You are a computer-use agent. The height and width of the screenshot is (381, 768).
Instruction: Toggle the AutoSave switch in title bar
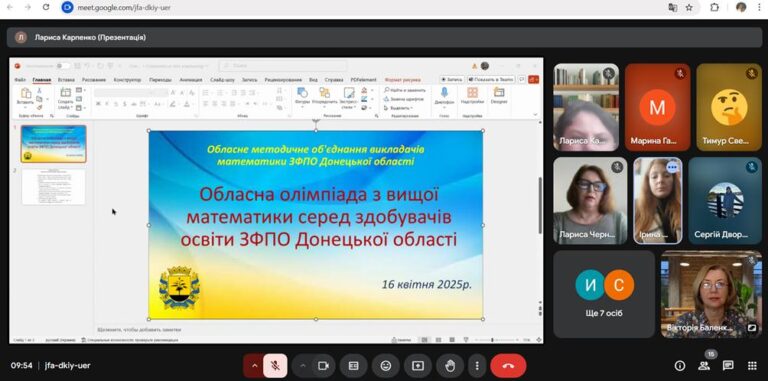coord(62,66)
